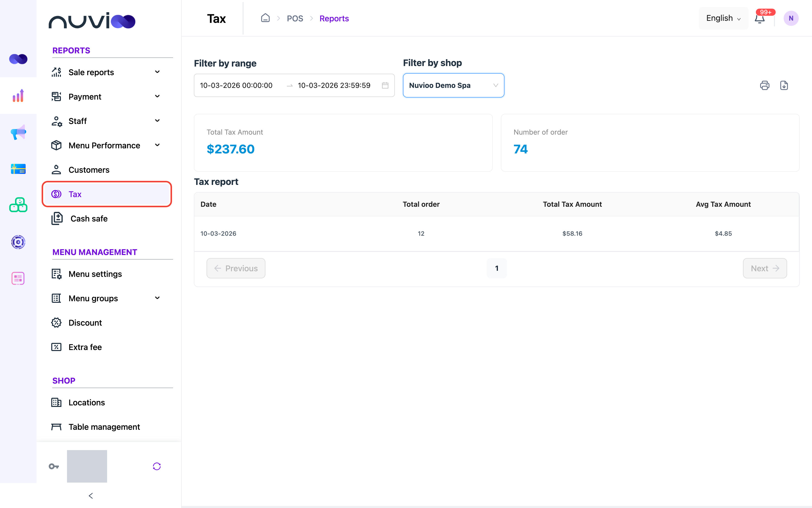812x508 pixels.
Task: Click the Next page button
Action: point(765,268)
